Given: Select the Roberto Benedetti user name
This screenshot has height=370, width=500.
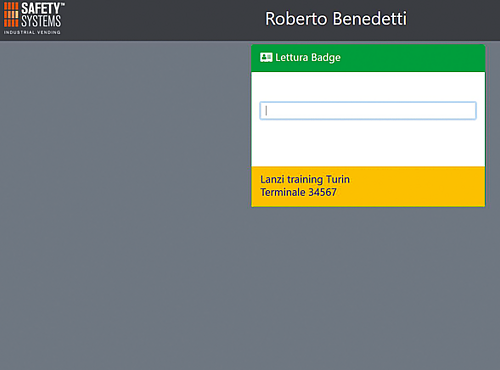Looking at the screenshot, I should 336,19.
